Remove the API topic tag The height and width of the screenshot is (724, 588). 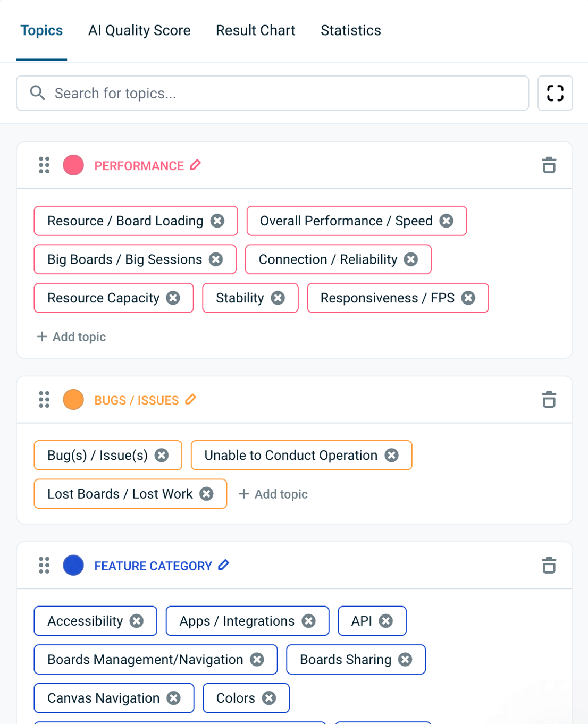386,621
